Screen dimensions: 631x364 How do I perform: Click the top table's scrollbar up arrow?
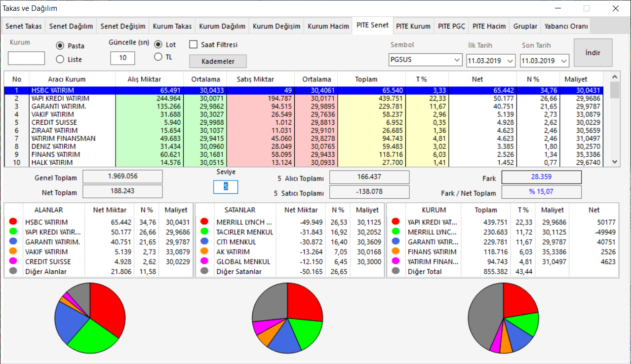(614, 76)
